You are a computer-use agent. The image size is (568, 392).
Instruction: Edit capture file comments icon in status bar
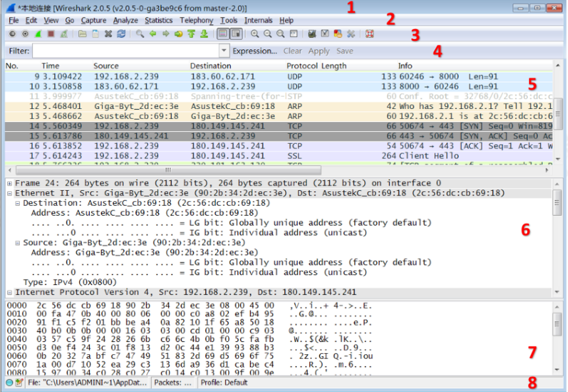point(19,382)
